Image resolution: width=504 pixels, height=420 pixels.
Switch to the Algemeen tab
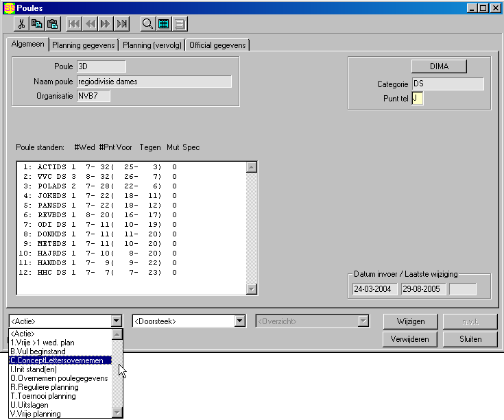pyautogui.click(x=27, y=44)
